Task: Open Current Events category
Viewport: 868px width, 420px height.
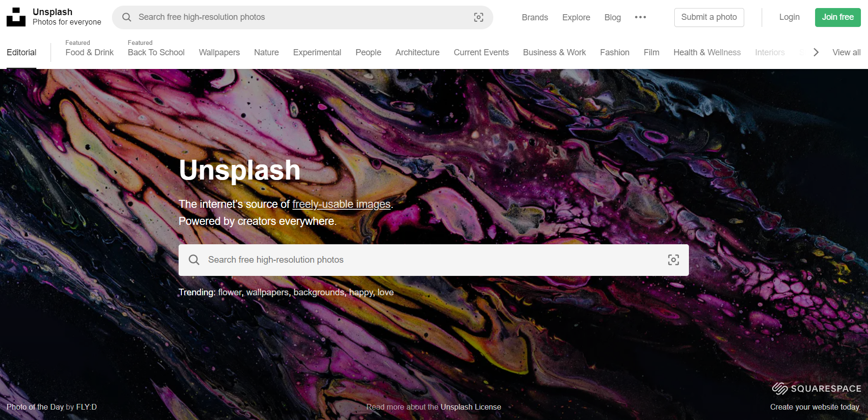Action: tap(481, 52)
